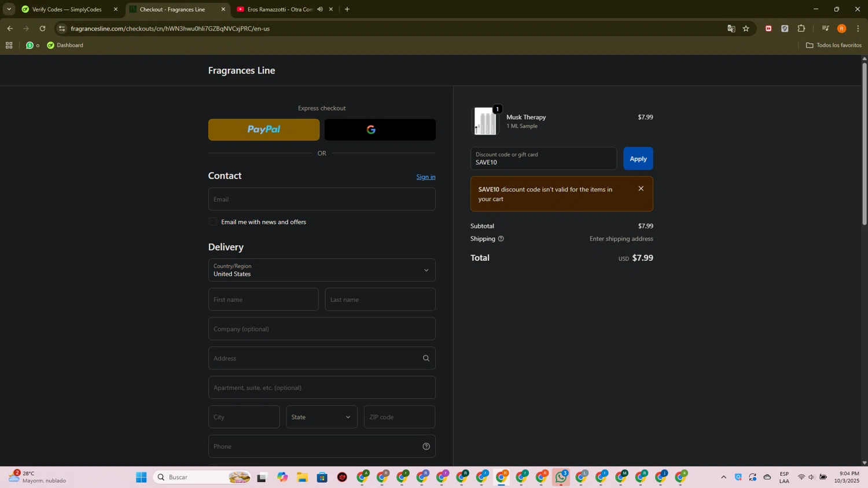This screenshot has width=868, height=488.
Task: Select the page vertical scrollbar
Action: click(865, 144)
